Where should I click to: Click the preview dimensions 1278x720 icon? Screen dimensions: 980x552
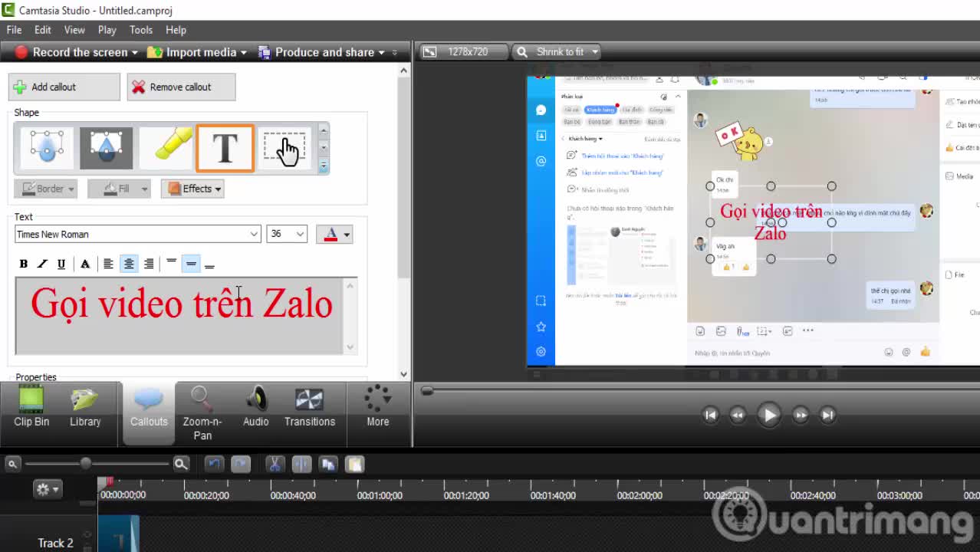coord(430,52)
